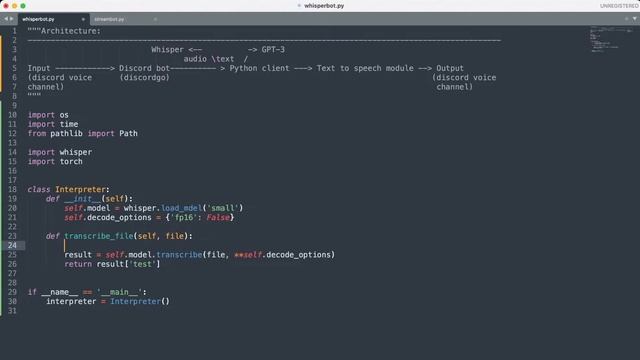Click 'Discord bot' in the diagram

(144, 68)
